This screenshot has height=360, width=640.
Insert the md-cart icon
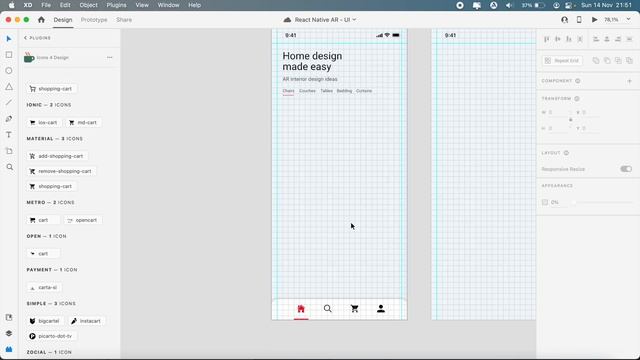[x=83, y=122]
